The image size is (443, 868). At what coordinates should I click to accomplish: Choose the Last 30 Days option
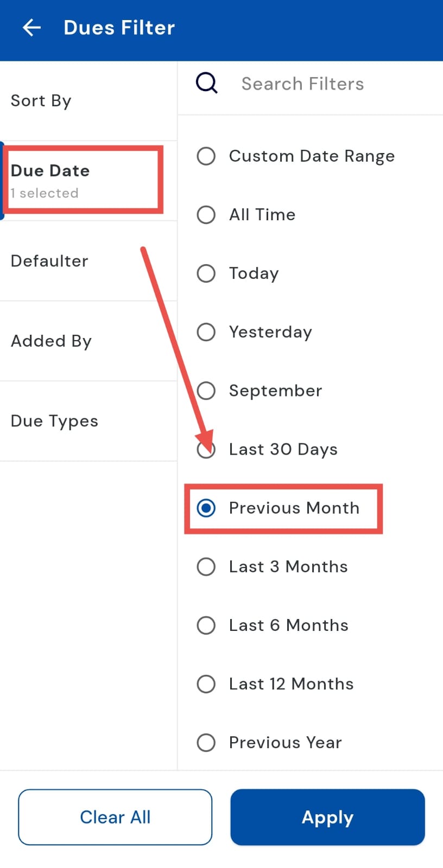click(x=206, y=449)
